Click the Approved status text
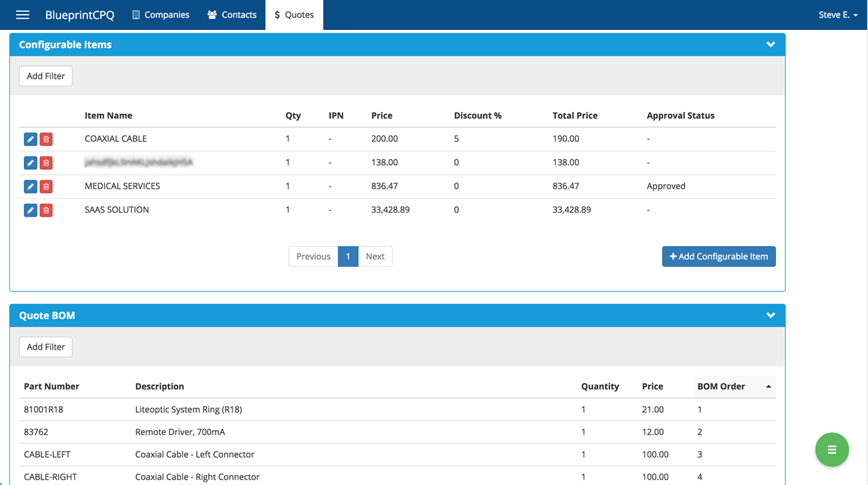The image size is (868, 485). point(666,186)
